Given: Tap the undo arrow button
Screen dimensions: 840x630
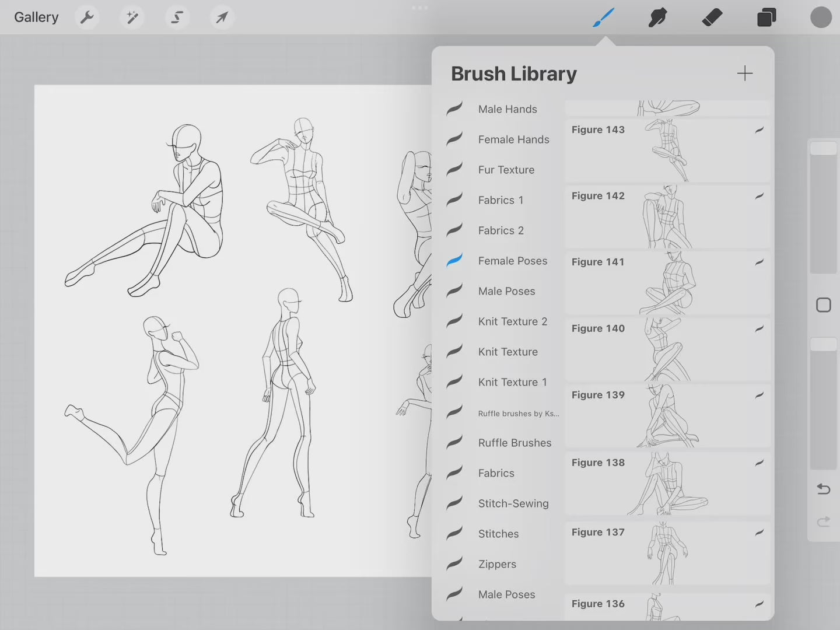Looking at the screenshot, I should pos(823,489).
